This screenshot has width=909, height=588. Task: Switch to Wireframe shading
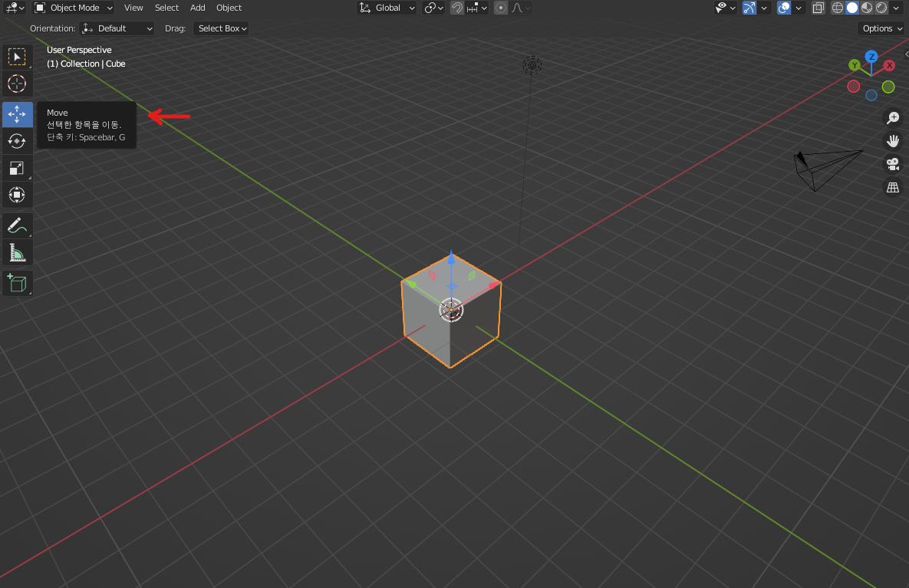point(837,8)
